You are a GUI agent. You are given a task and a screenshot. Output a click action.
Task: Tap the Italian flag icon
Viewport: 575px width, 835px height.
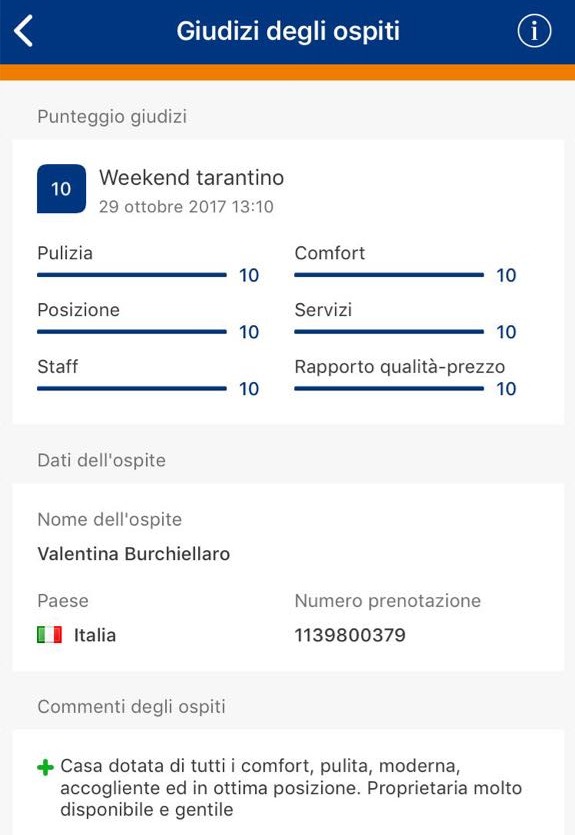(50, 635)
